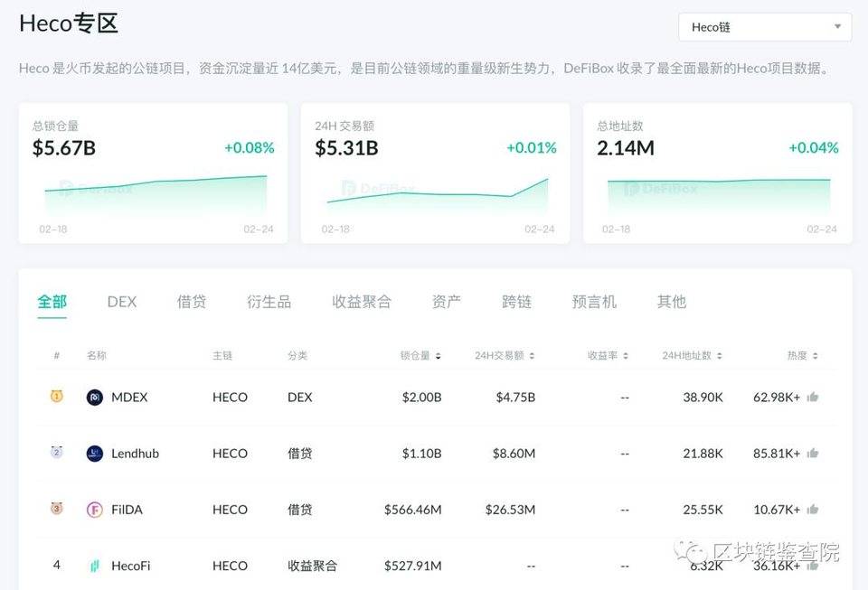
Task: Click the bronze rank 3 medal icon
Action: 56,508
